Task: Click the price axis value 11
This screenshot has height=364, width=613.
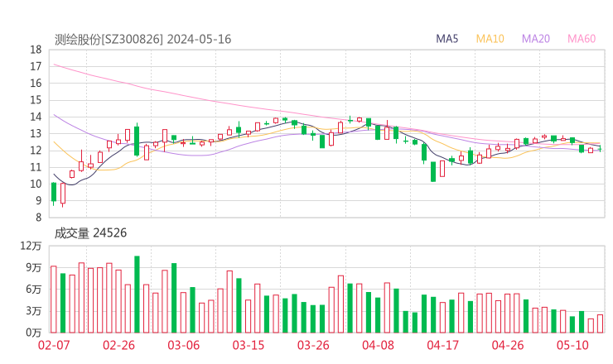Action: (36, 167)
